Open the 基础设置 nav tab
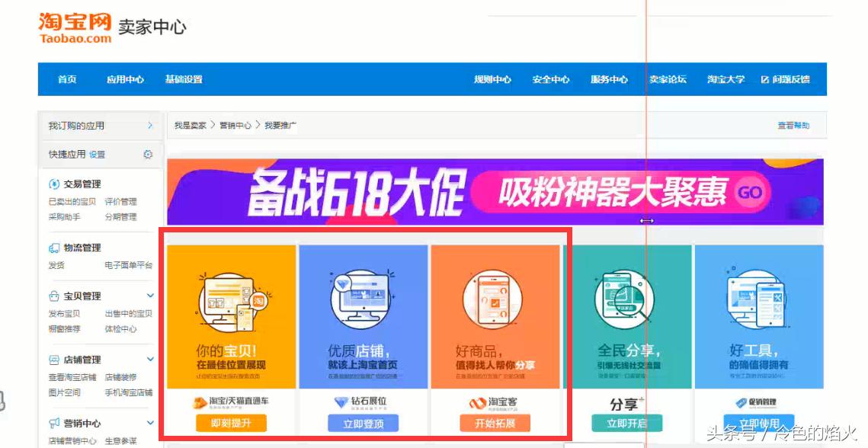Image resolution: width=868 pixels, height=448 pixels. pyautogui.click(x=184, y=79)
